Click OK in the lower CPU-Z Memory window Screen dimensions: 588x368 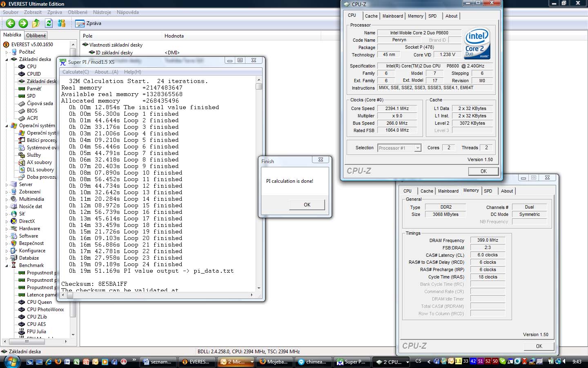[x=539, y=346]
